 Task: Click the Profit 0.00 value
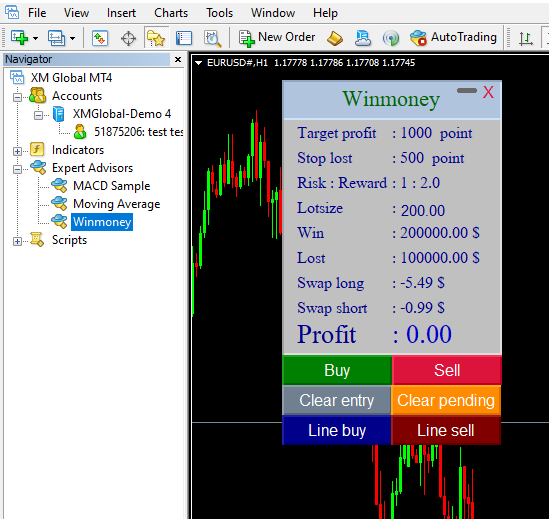click(429, 334)
